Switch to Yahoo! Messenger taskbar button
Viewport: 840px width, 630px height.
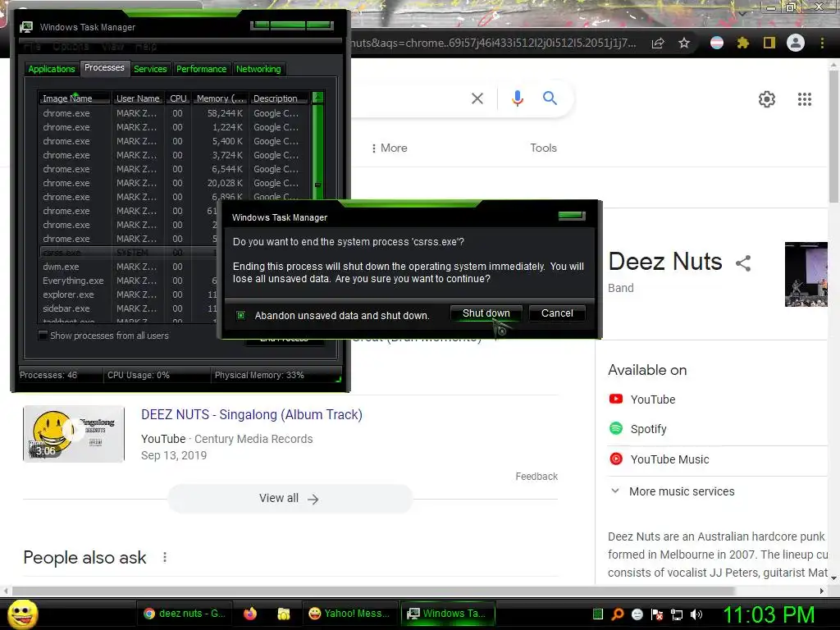[350, 614]
